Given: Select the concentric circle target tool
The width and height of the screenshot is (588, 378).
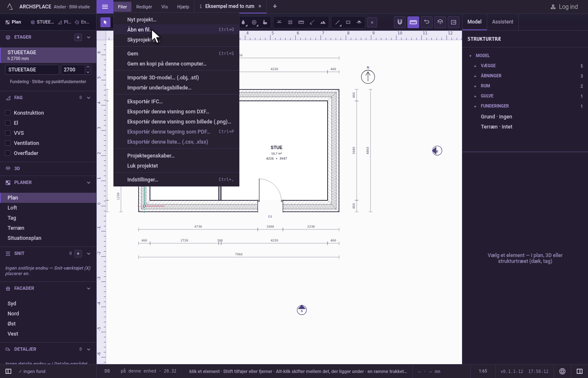Looking at the screenshot, I should (x=254, y=22).
